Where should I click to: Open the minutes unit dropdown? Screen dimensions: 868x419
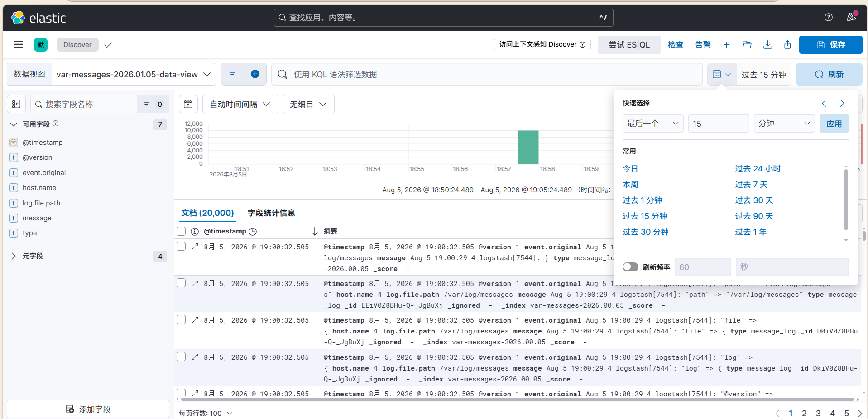point(784,124)
